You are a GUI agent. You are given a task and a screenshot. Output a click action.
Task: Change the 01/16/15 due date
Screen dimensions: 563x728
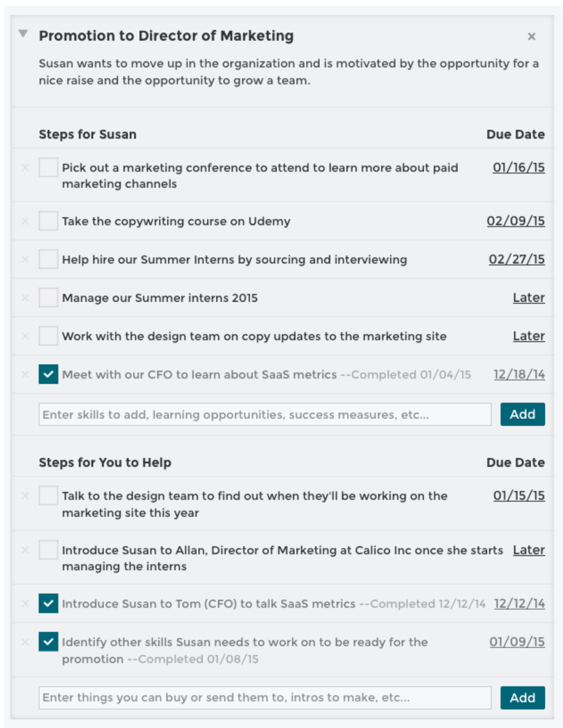pyautogui.click(x=518, y=168)
